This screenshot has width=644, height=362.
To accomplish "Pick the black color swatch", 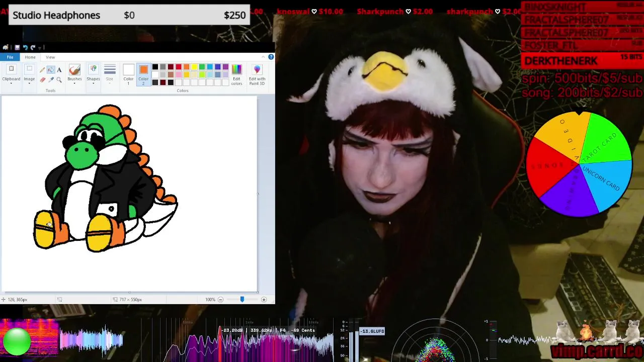I will [155, 67].
